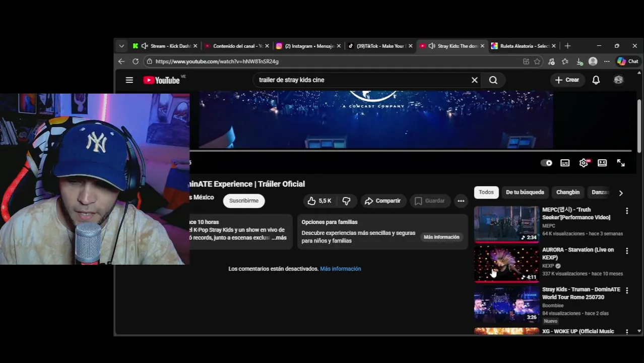Open more actions menu beside Guardar
This screenshot has height=363, width=644.
(x=461, y=201)
